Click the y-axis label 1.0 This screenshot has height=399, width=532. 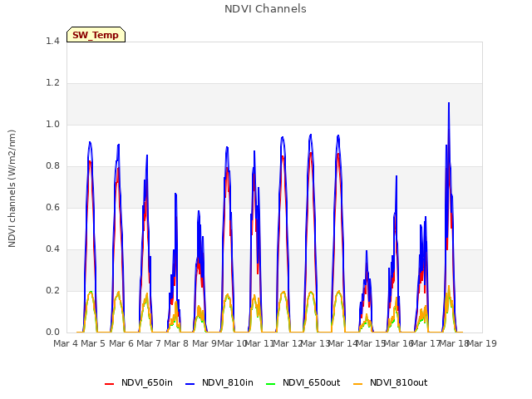(x=52, y=125)
